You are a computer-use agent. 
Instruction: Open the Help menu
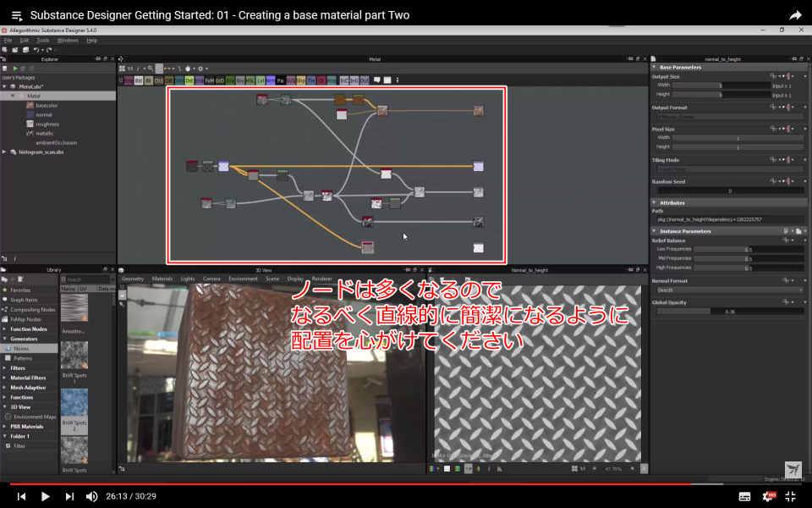(x=91, y=40)
